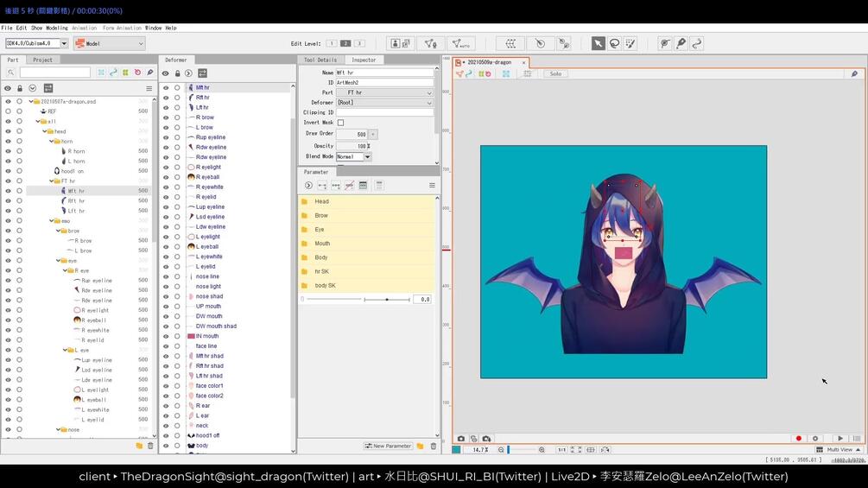
Task: Collapse the head folder in Part tree
Action: click(45, 131)
